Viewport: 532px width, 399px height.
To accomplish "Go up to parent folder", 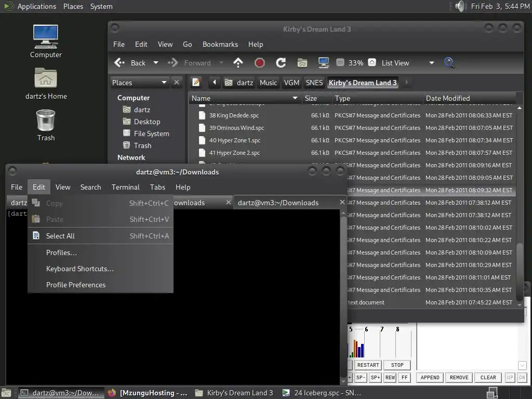I will (238, 63).
